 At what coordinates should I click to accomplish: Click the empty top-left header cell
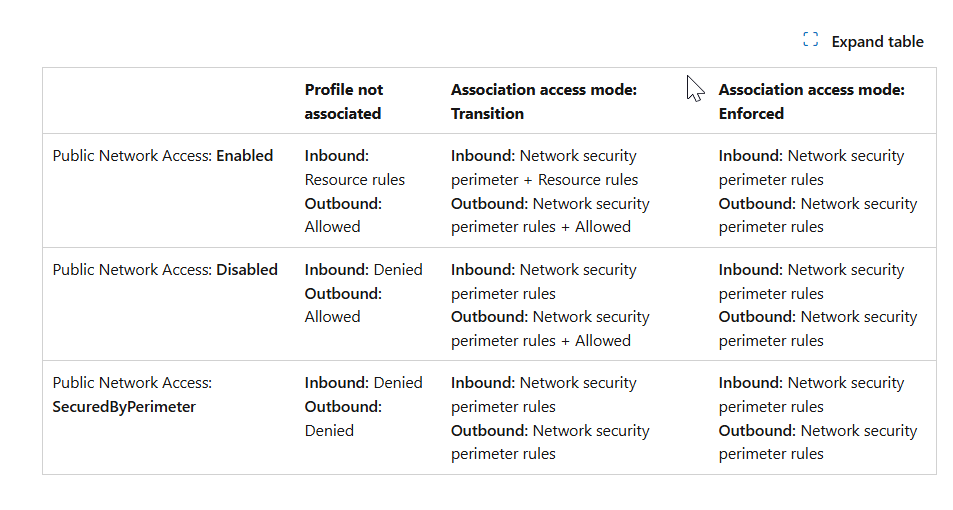(168, 101)
